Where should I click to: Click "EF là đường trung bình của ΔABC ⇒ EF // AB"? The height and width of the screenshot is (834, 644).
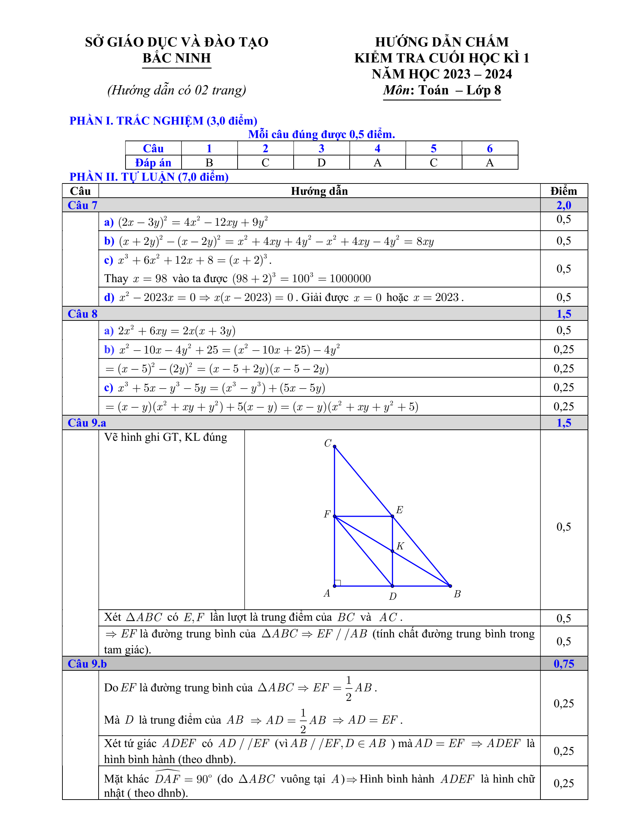point(319,642)
